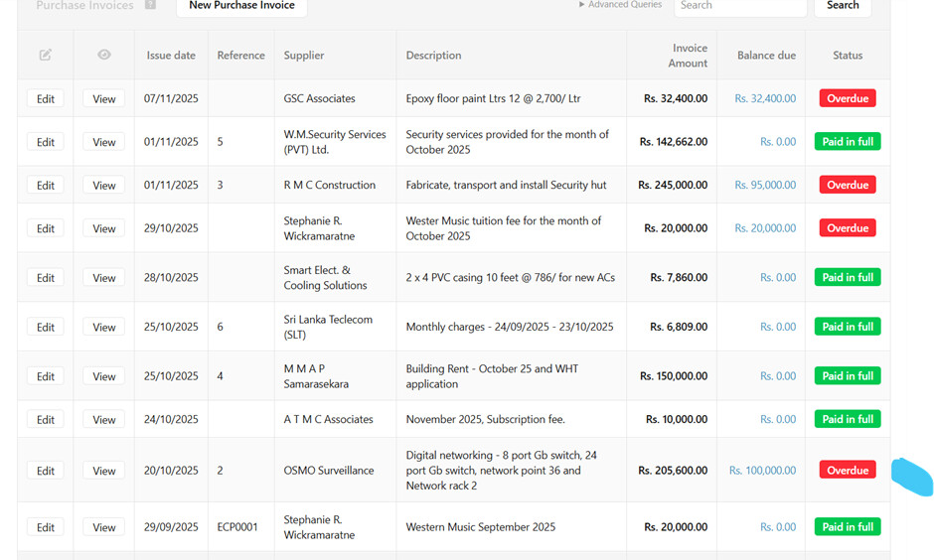The image size is (934, 560).
Task: Open help icon beside Purchase Invoices title
Action: pyautogui.click(x=150, y=5)
